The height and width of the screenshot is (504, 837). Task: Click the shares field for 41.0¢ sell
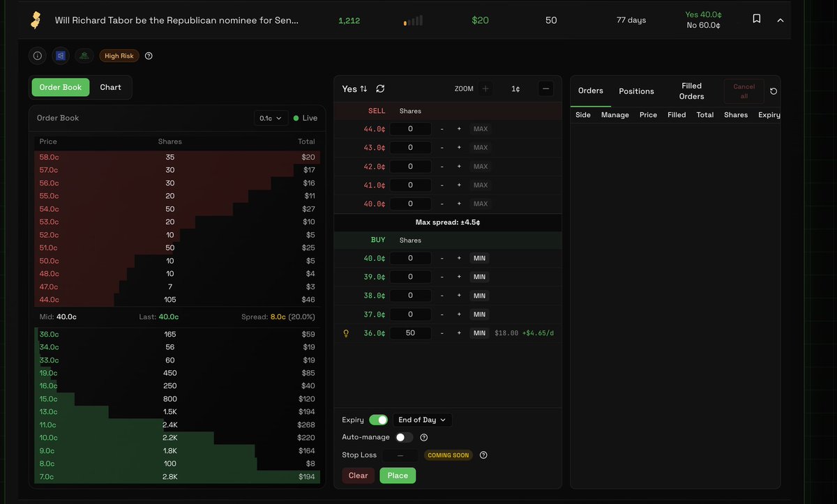point(410,185)
